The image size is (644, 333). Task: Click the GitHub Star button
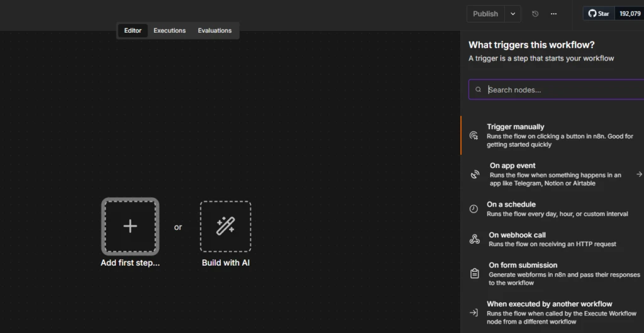click(599, 14)
